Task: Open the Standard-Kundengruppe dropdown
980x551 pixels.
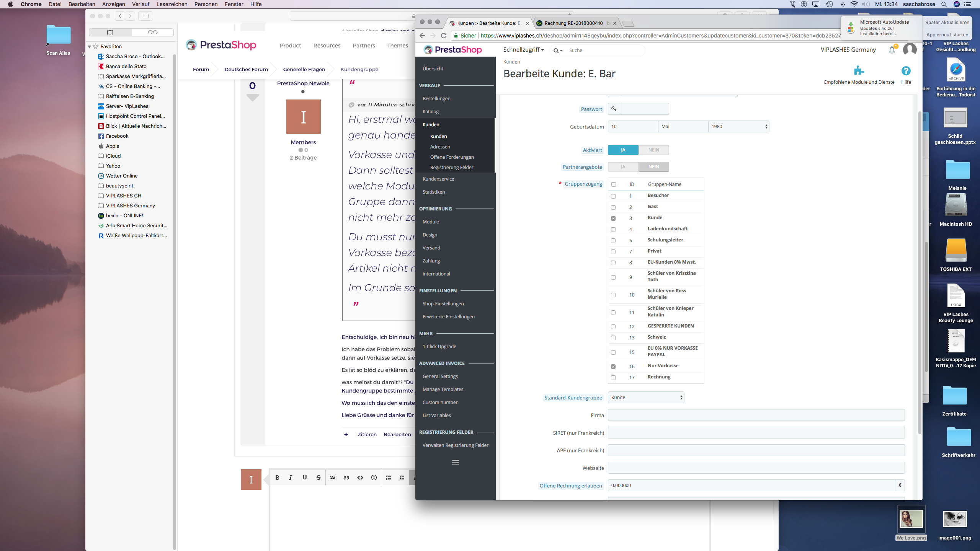Action: (646, 398)
